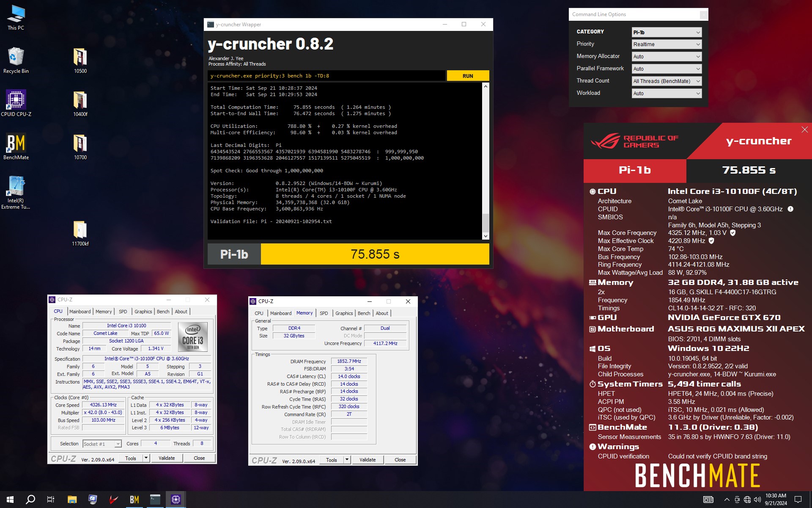
Task: Expand Tools arrow in CPU-Z Memory window
Action: tap(347, 459)
